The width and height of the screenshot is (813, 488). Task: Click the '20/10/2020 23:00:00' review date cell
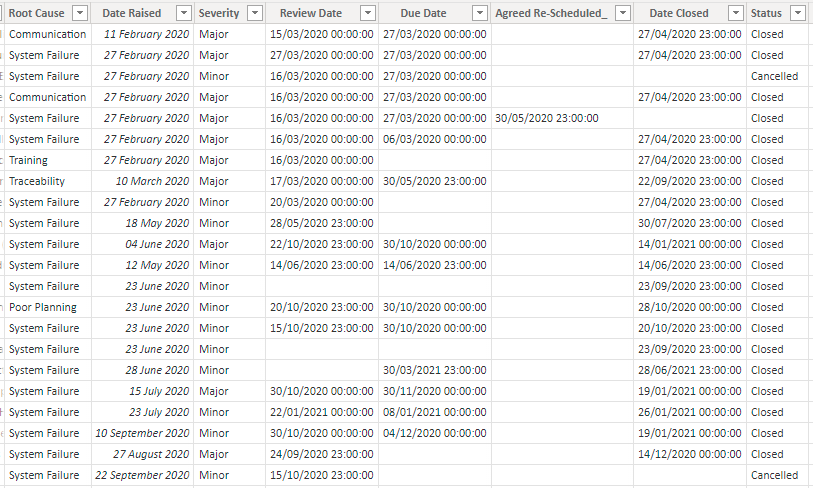[x=322, y=307]
